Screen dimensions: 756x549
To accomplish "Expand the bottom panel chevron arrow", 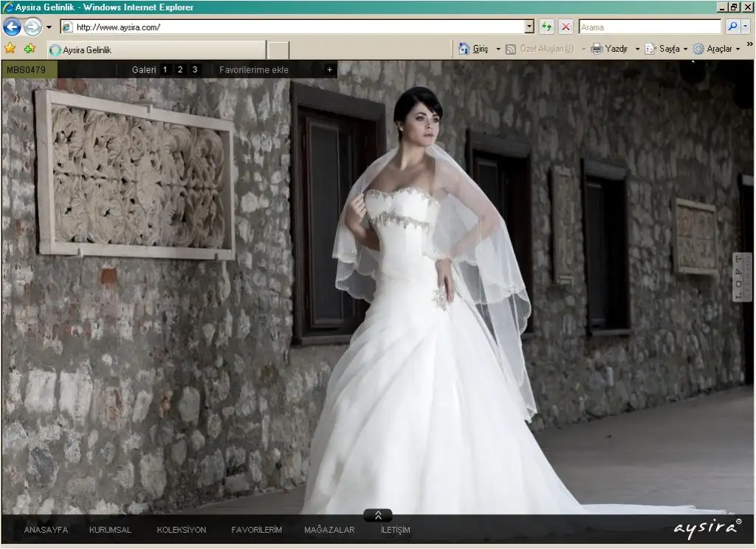I will point(377,516).
